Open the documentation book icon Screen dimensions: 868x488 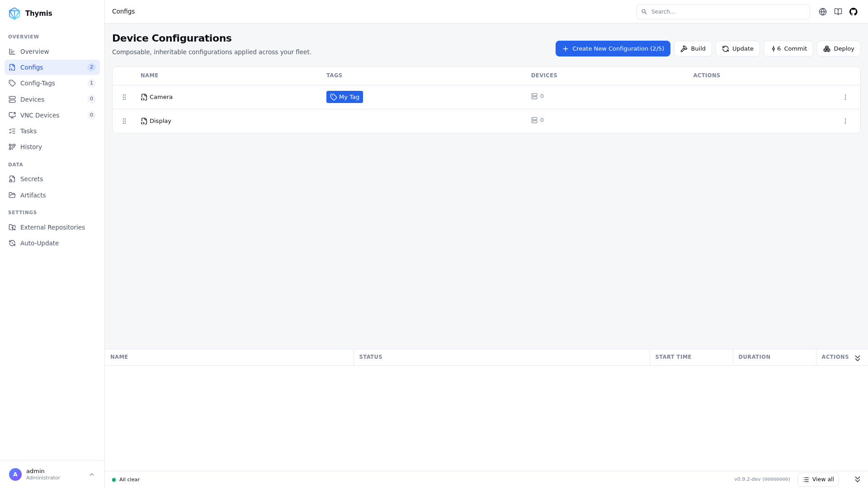838,12
